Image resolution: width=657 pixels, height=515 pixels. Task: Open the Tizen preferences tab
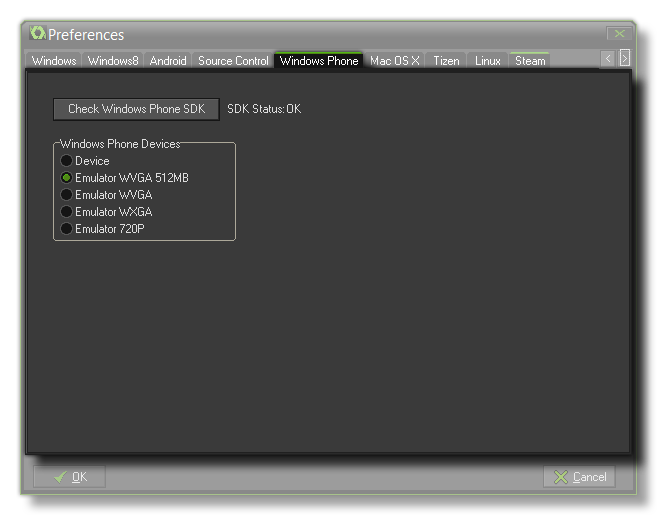tap(446, 61)
